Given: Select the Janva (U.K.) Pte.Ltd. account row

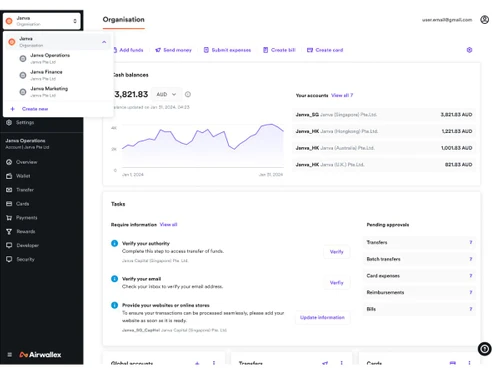Looking at the screenshot, I should pyautogui.click(x=384, y=165).
